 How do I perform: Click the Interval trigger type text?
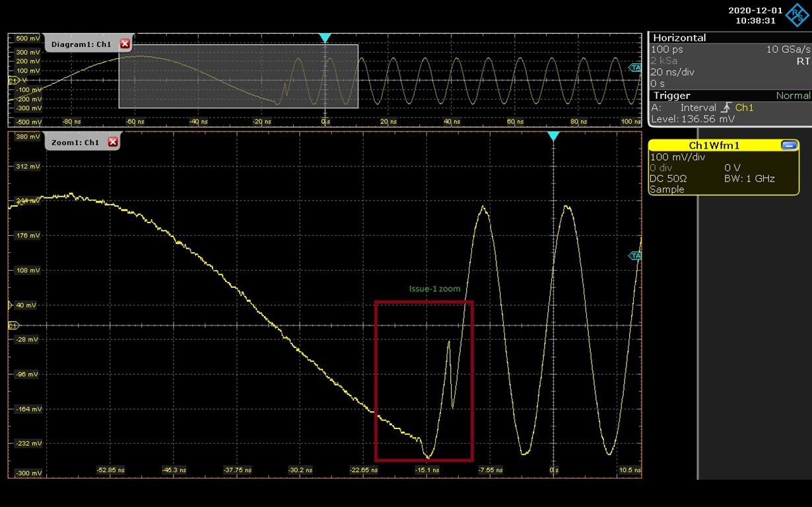tap(698, 108)
